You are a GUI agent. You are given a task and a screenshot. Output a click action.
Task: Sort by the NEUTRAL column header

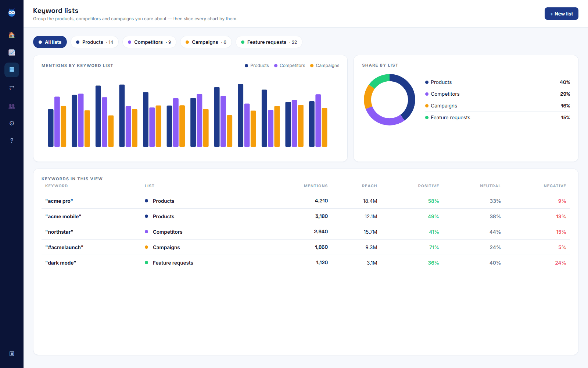point(490,186)
